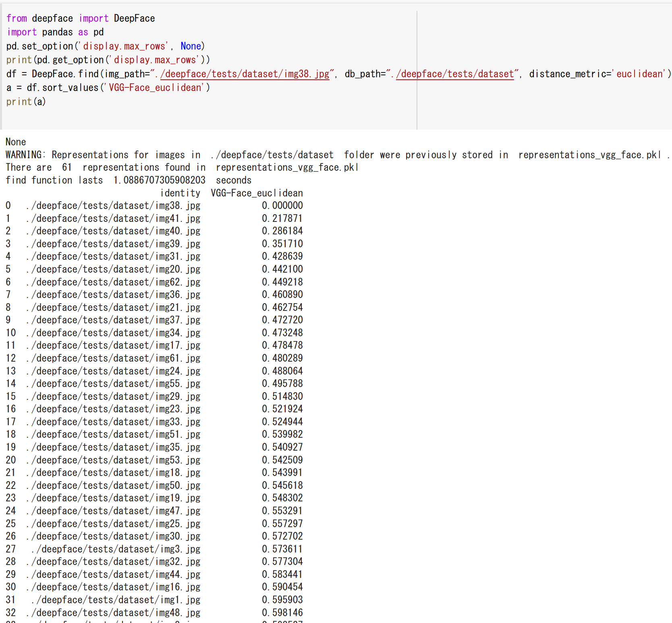
Task: Click the 'find function lasts' output line
Action: 129,180
